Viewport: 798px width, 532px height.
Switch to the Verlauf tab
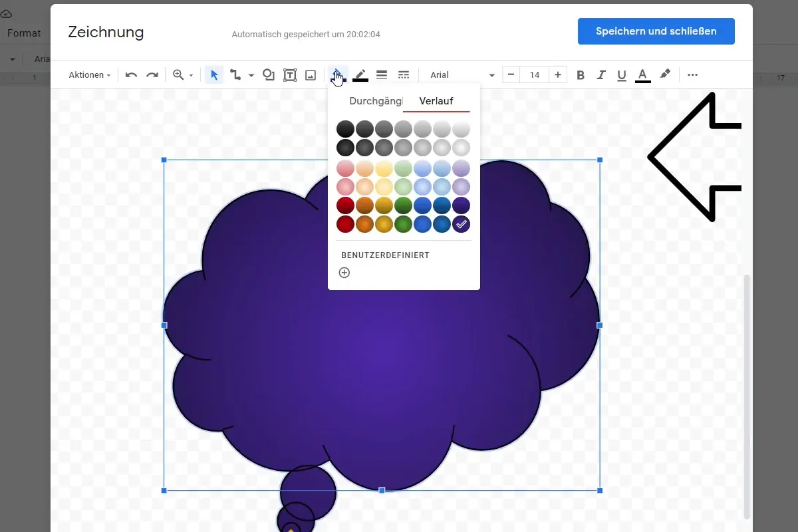click(x=436, y=101)
